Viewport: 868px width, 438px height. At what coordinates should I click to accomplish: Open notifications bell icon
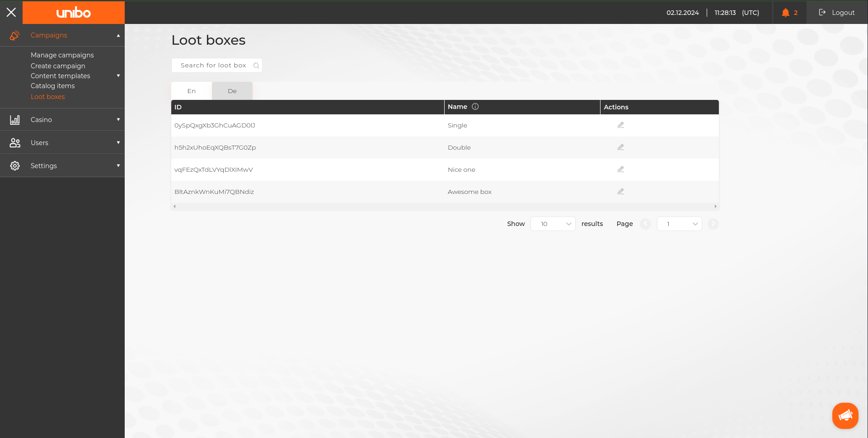coord(786,13)
